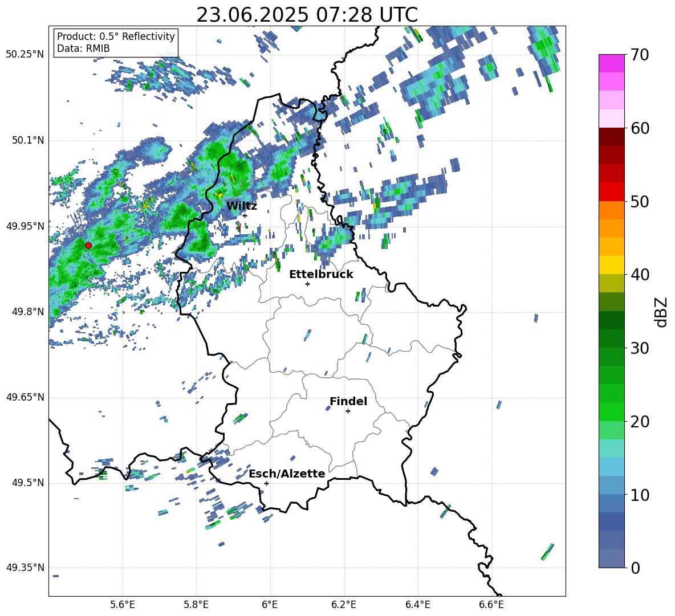This screenshot has width=675, height=616.
Task: Click the 49.5°N latitude tick label
Action: 27,483
